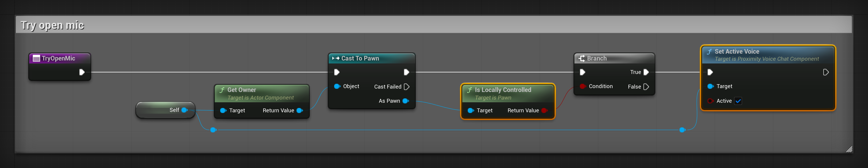
Task: Click the Cast Failed exec pin
Action: [x=406, y=87]
